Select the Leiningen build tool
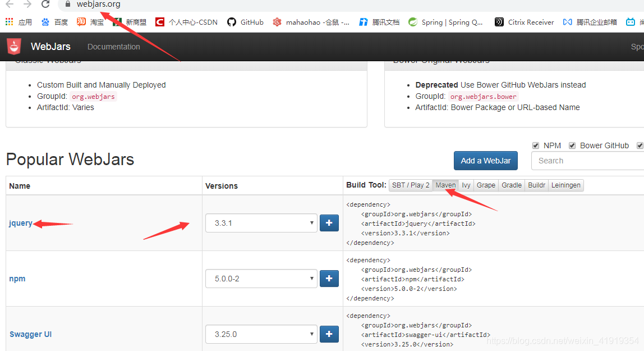This screenshot has width=644, height=351. [565, 185]
